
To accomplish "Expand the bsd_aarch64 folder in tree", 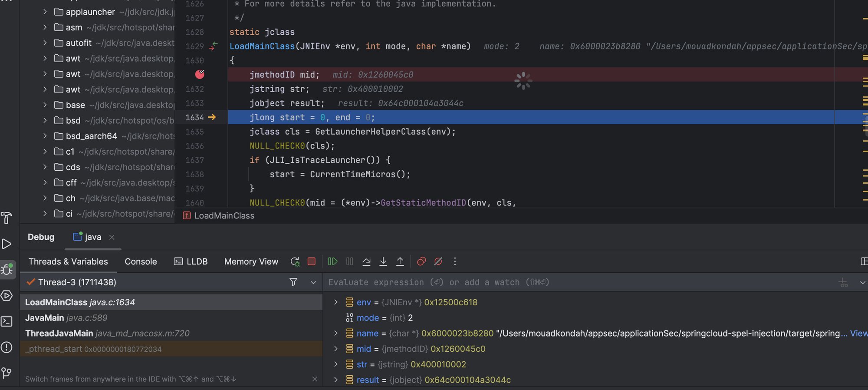I will tap(45, 136).
